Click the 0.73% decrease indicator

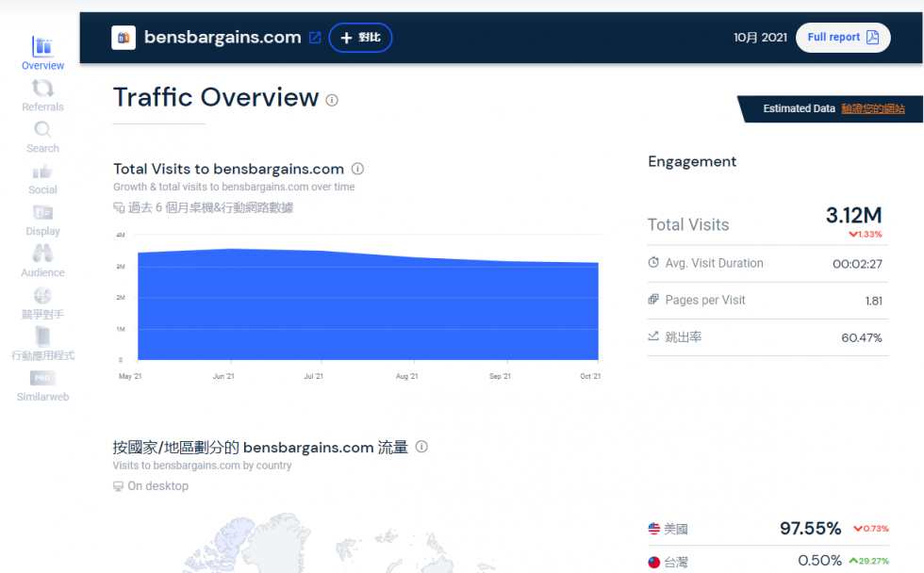click(x=871, y=529)
